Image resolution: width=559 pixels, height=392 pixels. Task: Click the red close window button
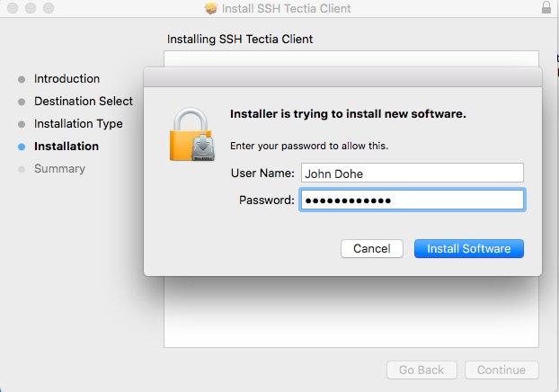tap(13, 8)
